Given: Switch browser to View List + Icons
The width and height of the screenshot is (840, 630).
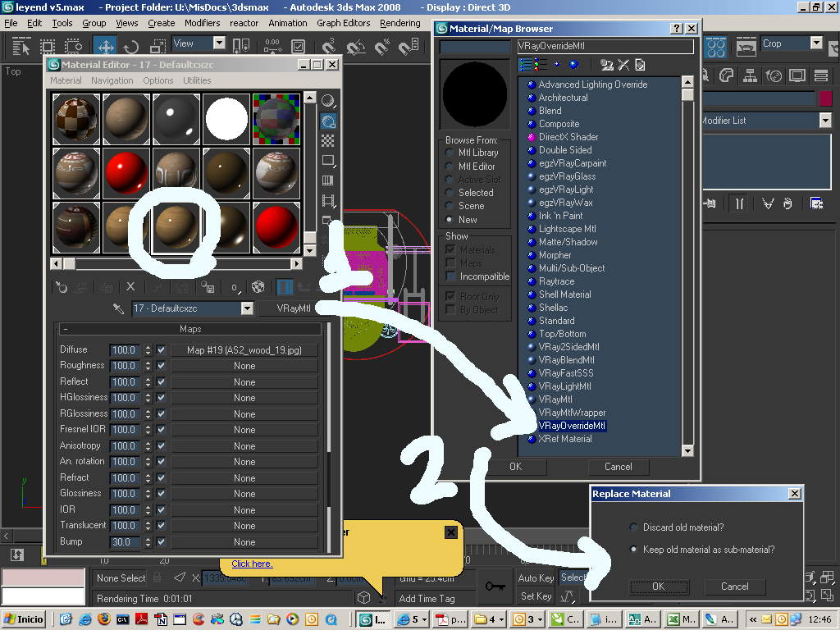Looking at the screenshot, I should click(541, 65).
